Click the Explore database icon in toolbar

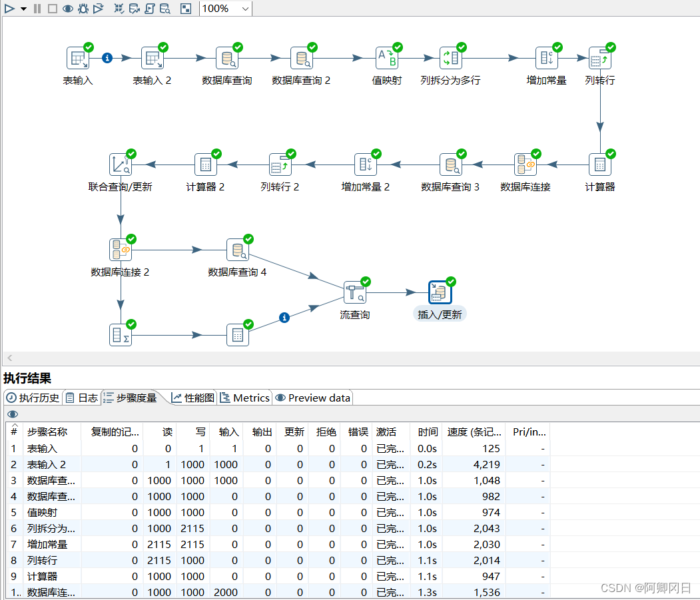pos(165,9)
